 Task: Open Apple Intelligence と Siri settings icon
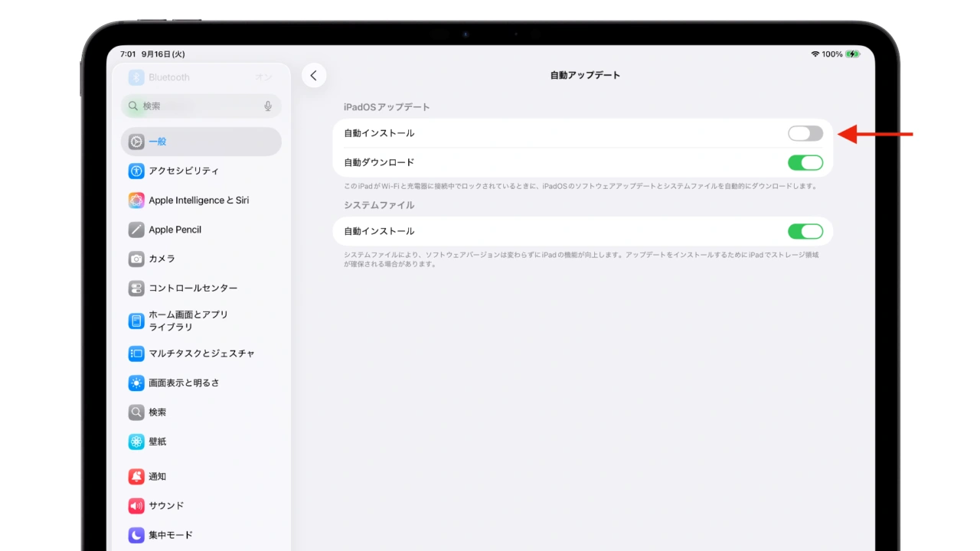[136, 200]
